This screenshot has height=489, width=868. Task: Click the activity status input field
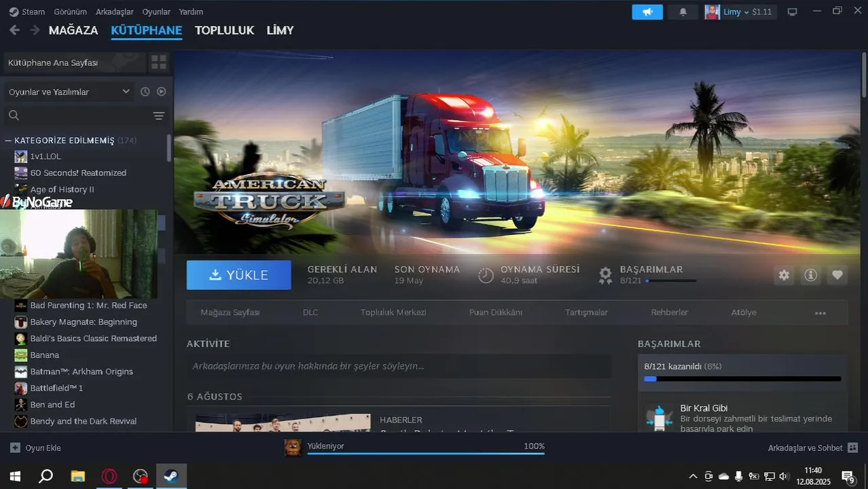(x=399, y=366)
